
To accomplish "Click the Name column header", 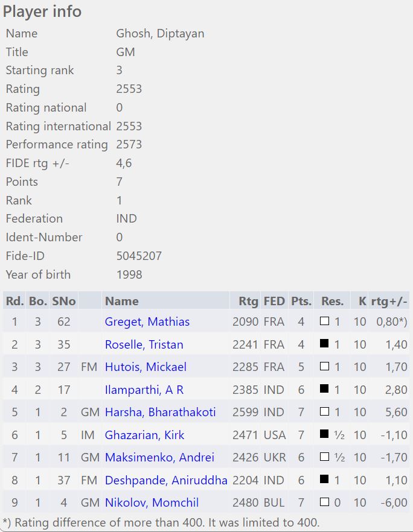I will 121,301.
